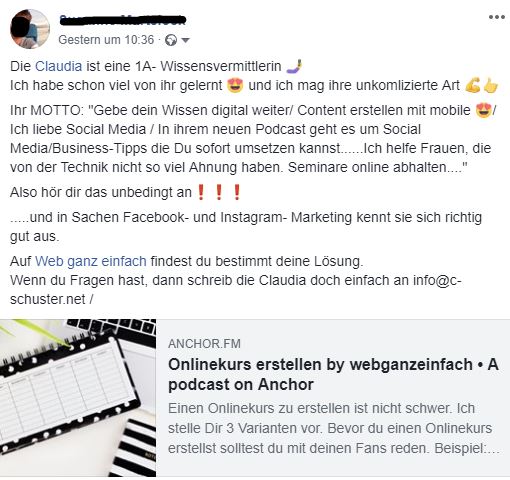The width and height of the screenshot is (510, 480).
Task: Click the planner notebook preview image
Action: [78, 398]
